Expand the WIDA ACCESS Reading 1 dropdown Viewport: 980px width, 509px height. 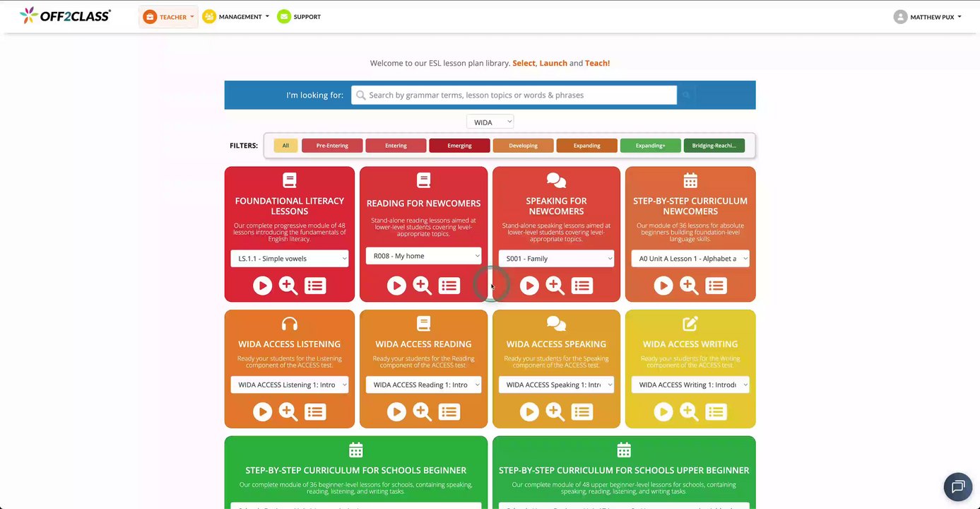click(x=423, y=385)
